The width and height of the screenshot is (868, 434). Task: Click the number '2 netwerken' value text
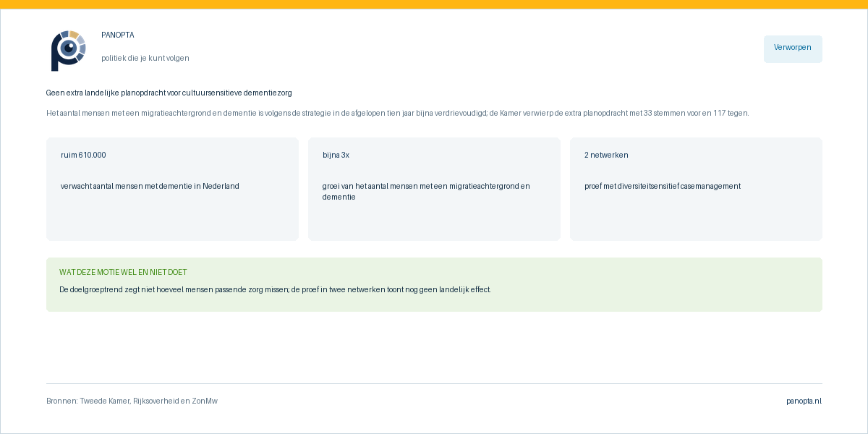[x=606, y=156]
